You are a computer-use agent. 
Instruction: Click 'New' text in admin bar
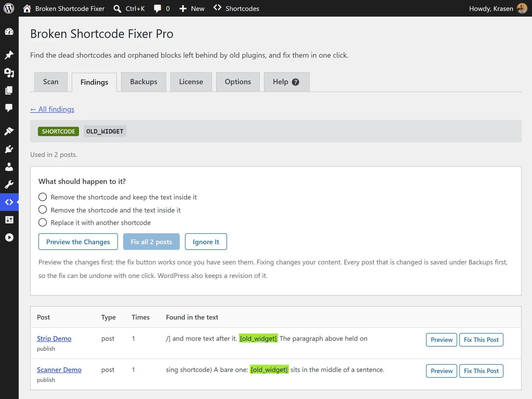tap(198, 9)
